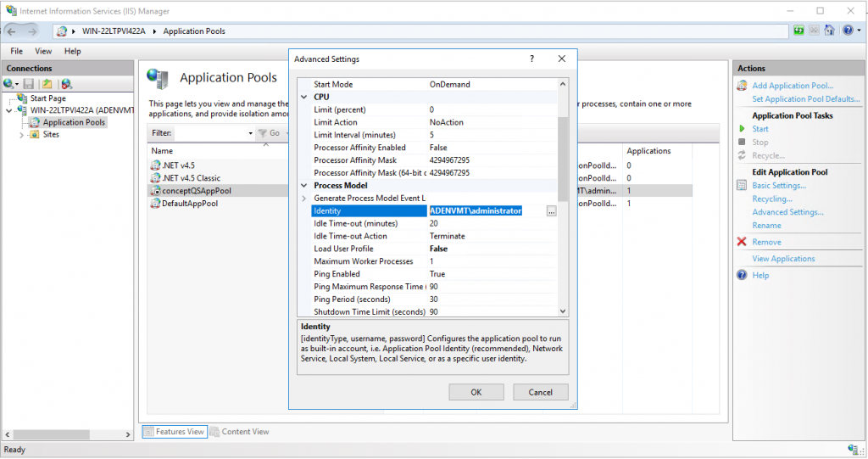The height and width of the screenshot is (459, 868).
Task: Click Connections pane scroll right arrow
Action: 128,434
